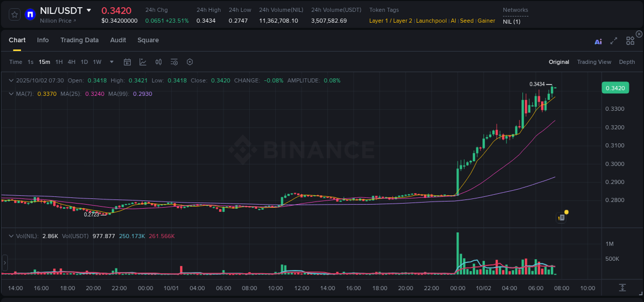
Task: Open the chart layout grid icon
Action: pyautogui.click(x=630, y=41)
